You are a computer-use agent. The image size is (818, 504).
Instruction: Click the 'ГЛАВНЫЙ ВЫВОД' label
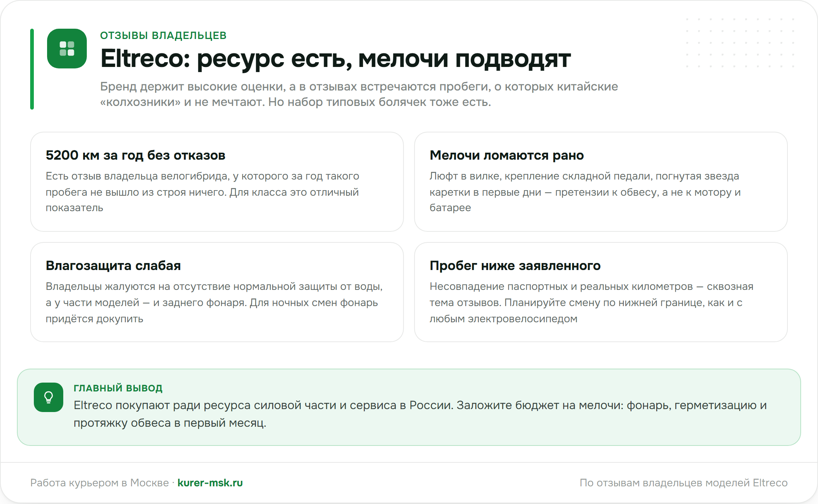pyautogui.click(x=118, y=388)
